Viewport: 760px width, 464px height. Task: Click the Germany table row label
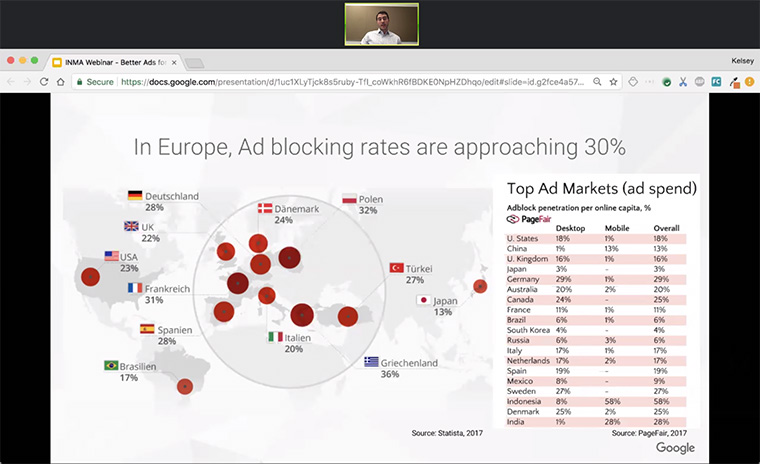pyautogui.click(x=523, y=279)
